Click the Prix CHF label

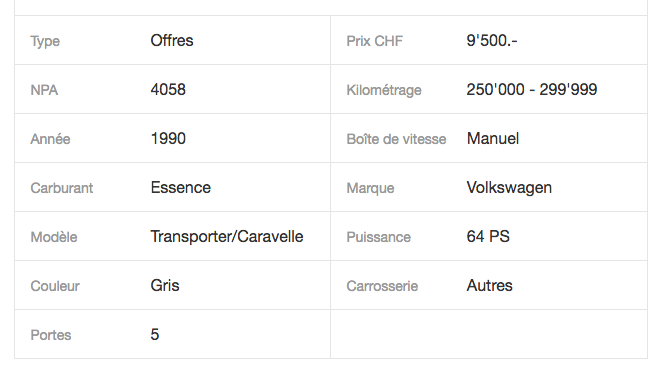pos(374,41)
